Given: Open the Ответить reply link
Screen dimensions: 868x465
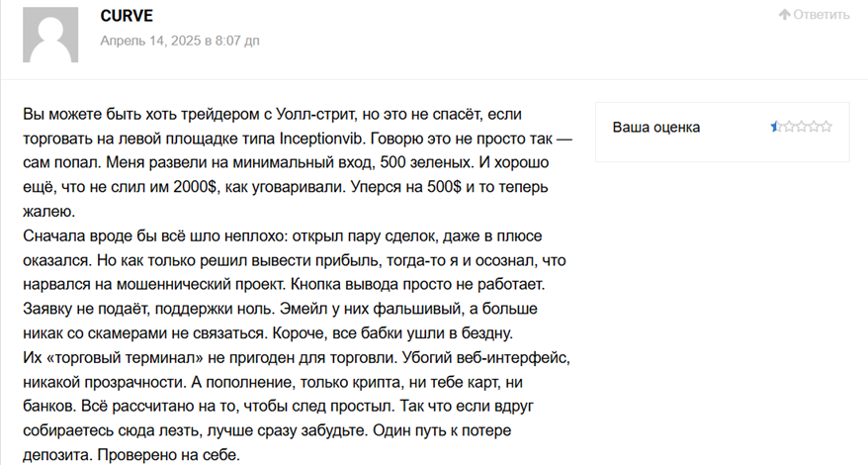Looking at the screenshot, I should click(814, 15).
